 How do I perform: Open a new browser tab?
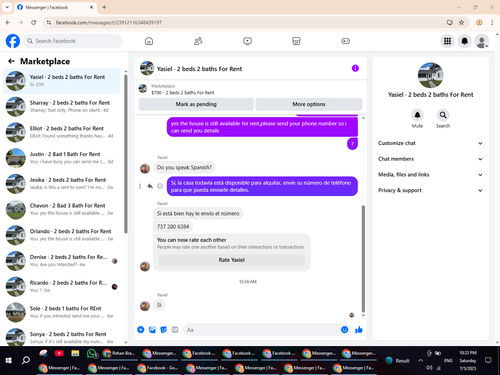pos(104,7)
